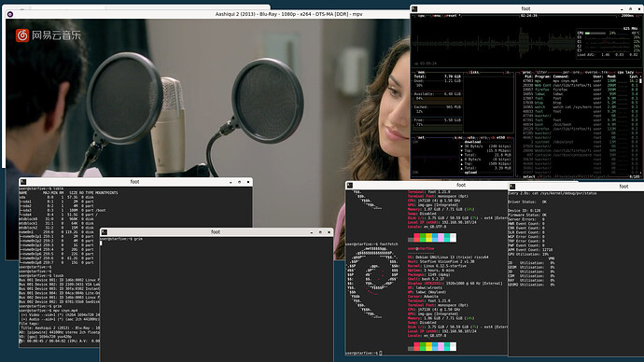Select the 'mpv' process row in btop
Viewport: 644px width, 362px height.
pyautogui.click(x=580, y=81)
